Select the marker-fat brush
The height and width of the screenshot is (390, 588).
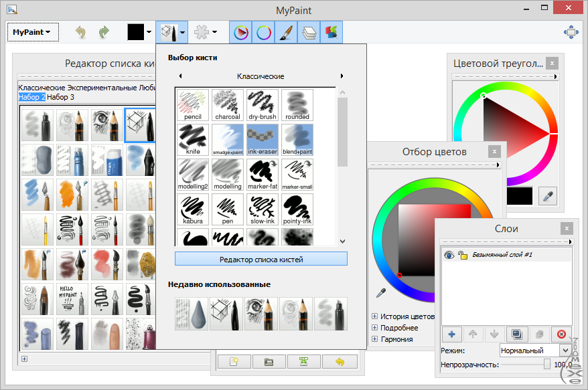(263, 175)
